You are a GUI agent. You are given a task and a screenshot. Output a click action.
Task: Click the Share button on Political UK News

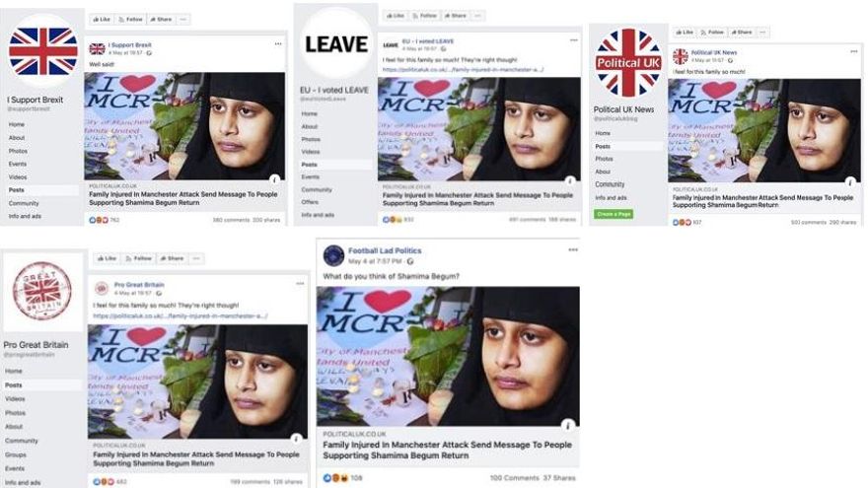[x=742, y=33]
